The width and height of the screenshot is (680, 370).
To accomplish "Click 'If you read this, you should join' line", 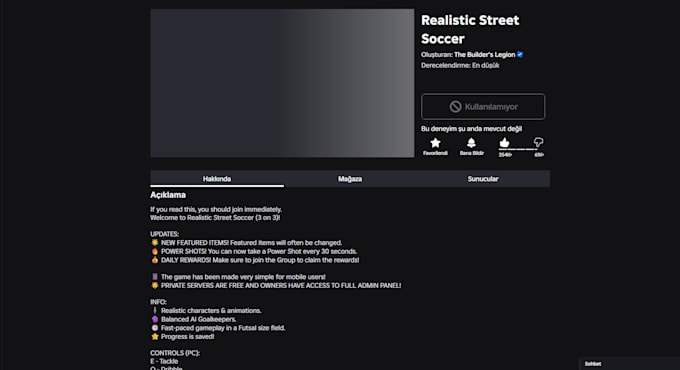I will point(216,210).
